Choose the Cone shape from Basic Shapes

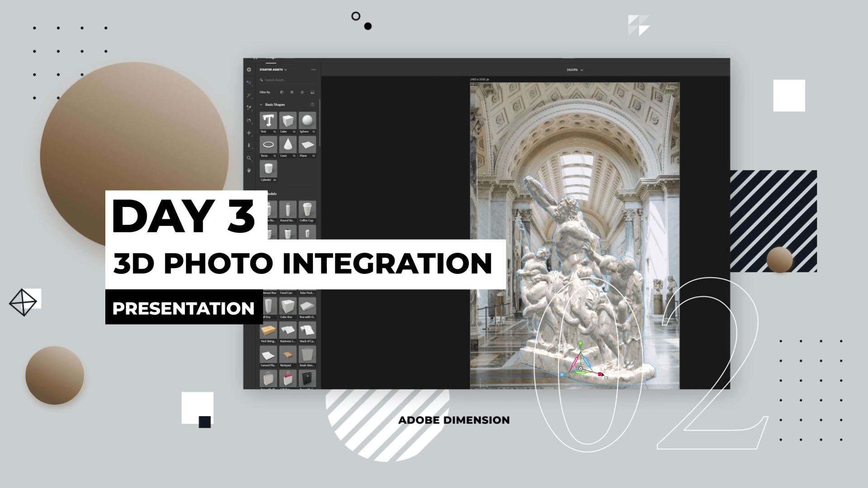click(288, 144)
